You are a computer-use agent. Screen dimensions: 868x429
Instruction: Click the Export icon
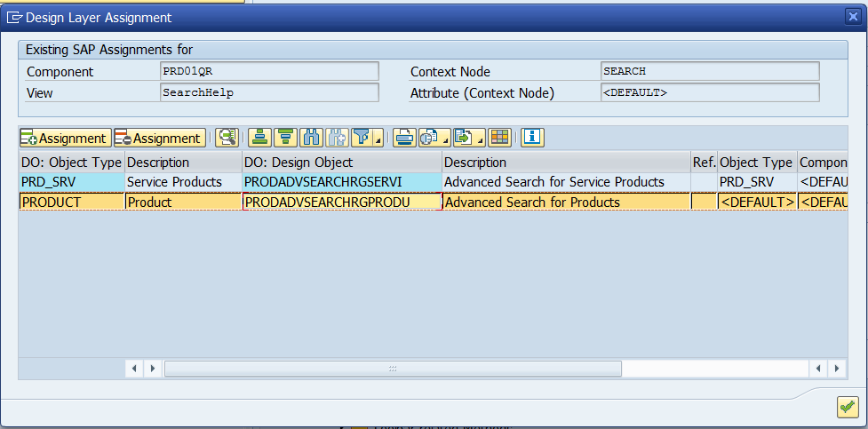tap(464, 138)
